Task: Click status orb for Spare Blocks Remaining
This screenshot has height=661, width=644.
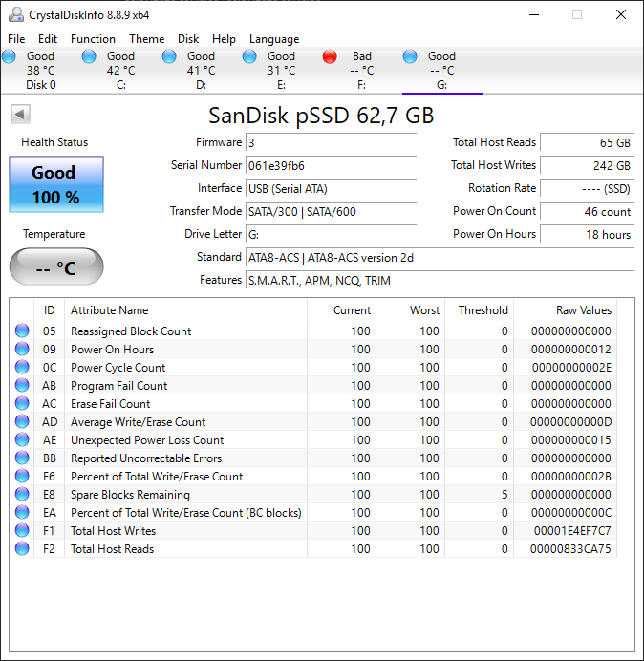Action: 22,494
